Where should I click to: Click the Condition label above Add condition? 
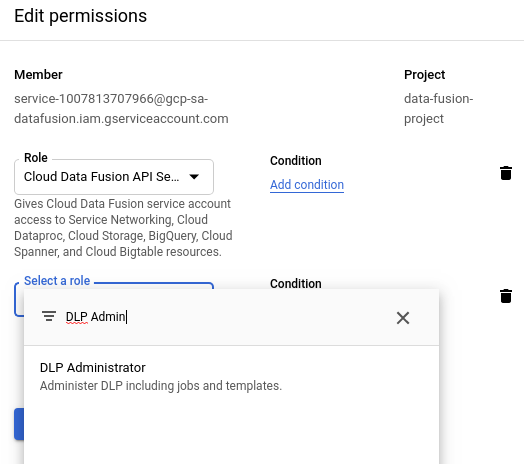tap(296, 161)
